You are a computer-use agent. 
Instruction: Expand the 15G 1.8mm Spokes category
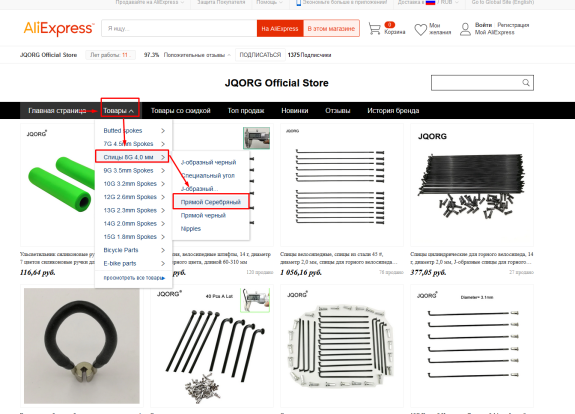133,237
